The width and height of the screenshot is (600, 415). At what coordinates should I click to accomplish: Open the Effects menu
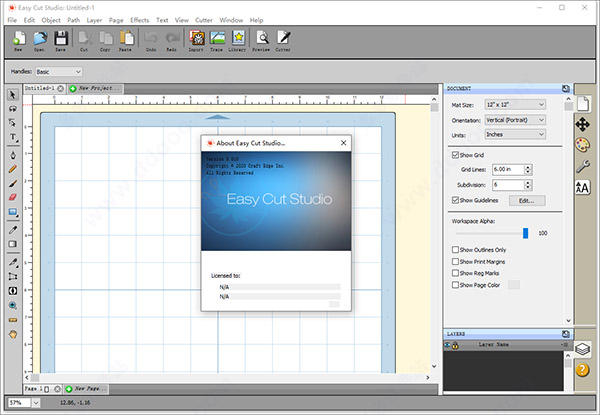tap(139, 19)
